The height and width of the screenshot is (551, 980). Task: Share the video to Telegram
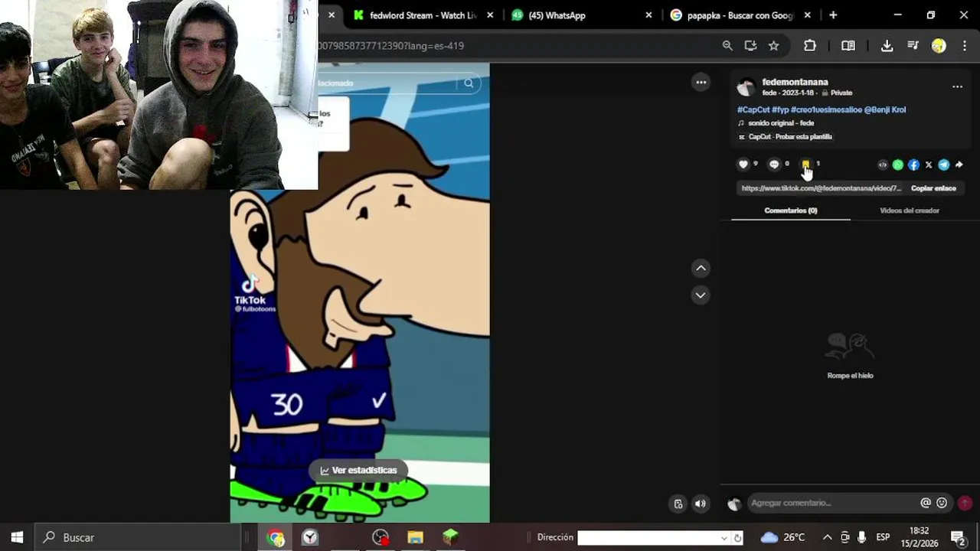coord(944,165)
